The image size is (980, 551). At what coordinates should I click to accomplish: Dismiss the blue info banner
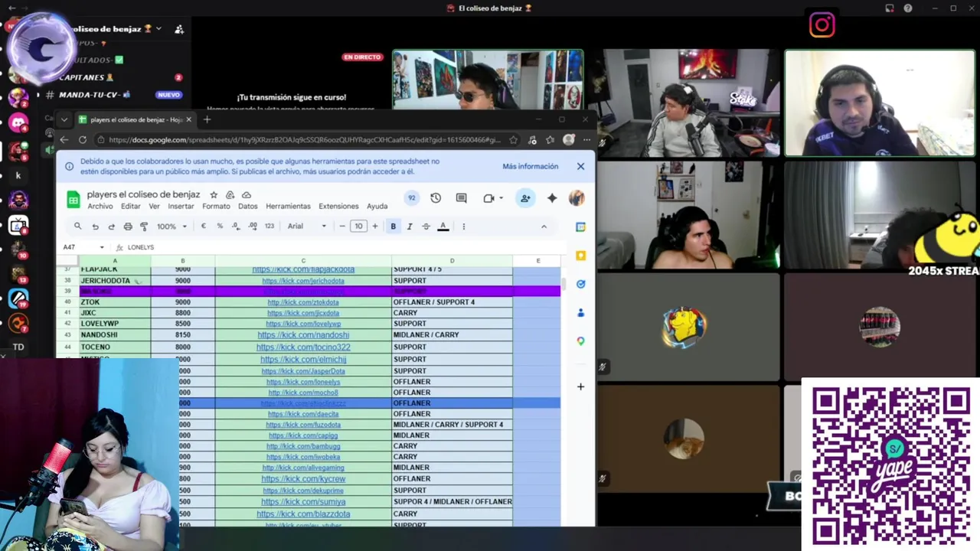tap(580, 166)
